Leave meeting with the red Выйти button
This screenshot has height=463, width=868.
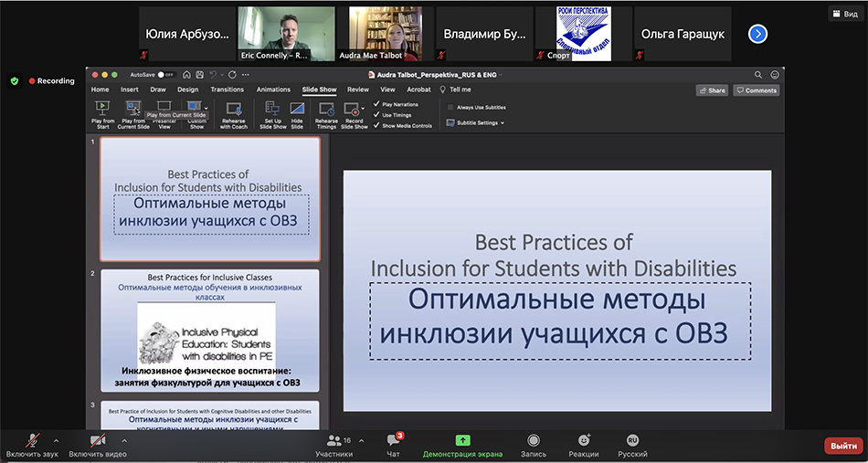pyautogui.click(x=844, y=446)
